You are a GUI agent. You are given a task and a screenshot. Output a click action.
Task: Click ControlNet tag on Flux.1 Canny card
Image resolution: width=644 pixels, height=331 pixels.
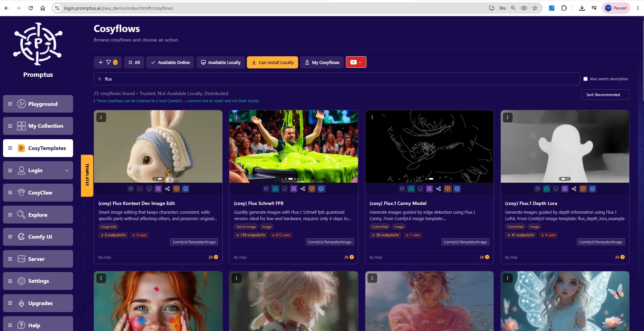380,227
